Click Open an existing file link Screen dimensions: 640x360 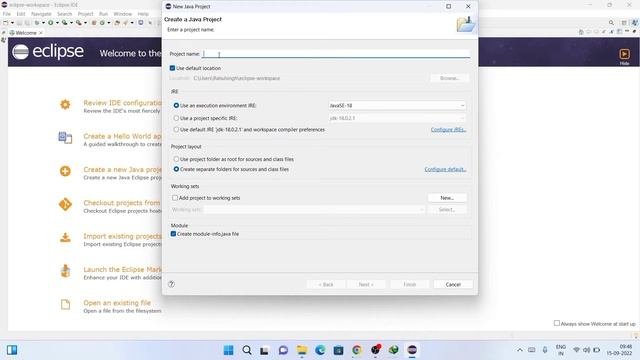(117, 302)
